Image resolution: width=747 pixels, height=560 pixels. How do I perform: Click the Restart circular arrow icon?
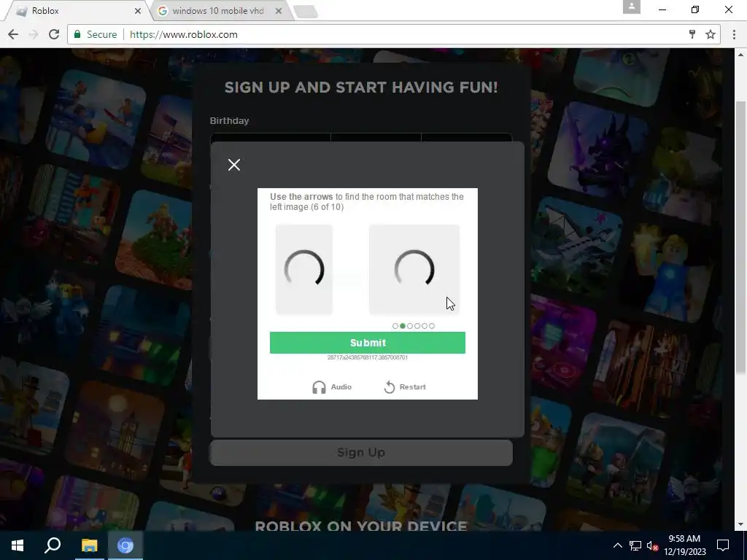[x=390, y=387]
